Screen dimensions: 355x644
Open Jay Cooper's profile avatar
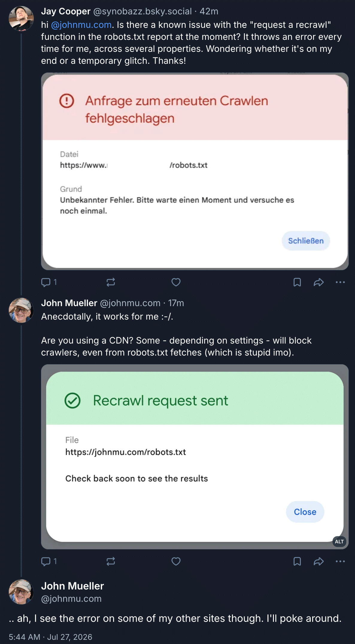point(21,19)
